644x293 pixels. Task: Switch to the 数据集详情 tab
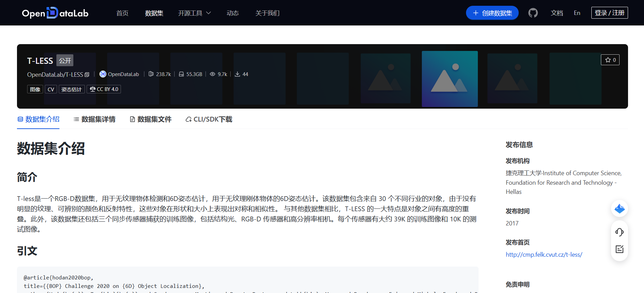[94, 119]
